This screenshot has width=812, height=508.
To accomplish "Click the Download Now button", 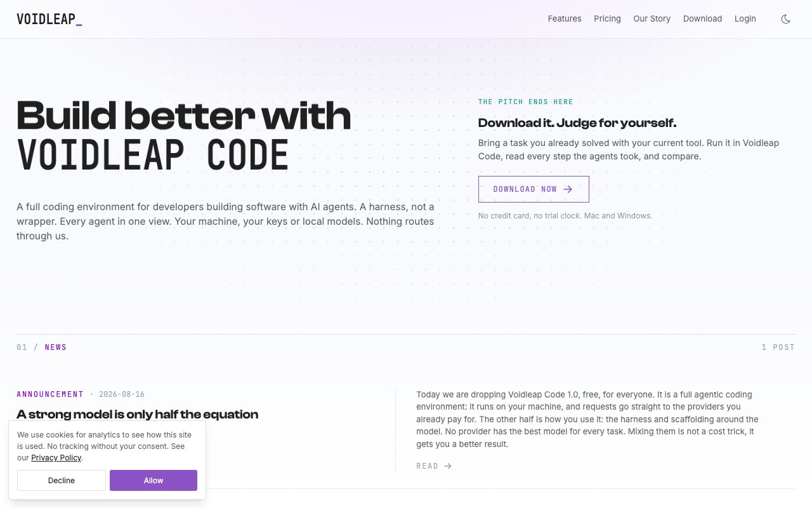I will point(534,189).
